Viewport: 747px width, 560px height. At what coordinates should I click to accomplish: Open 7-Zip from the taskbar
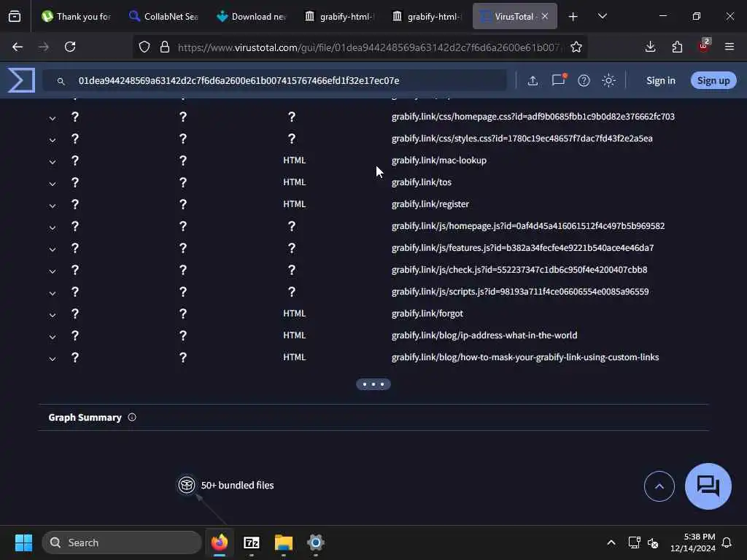[251, 542]
